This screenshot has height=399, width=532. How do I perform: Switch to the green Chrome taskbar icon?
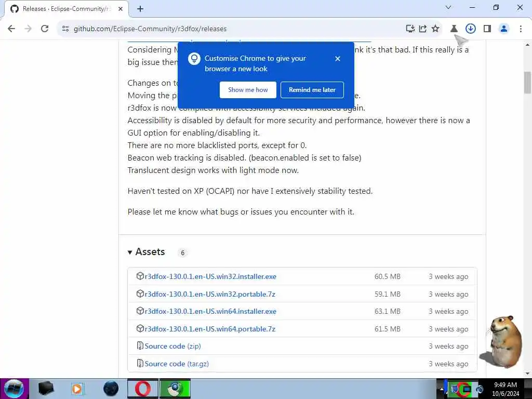click(x=175, y=389)
